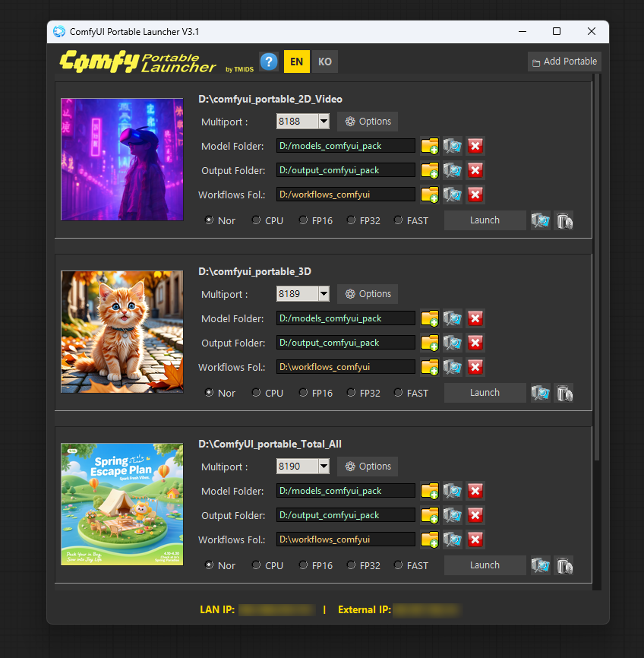Launch comfyui_portable_3D
This screenshot has height=658, width=644.
485,393
